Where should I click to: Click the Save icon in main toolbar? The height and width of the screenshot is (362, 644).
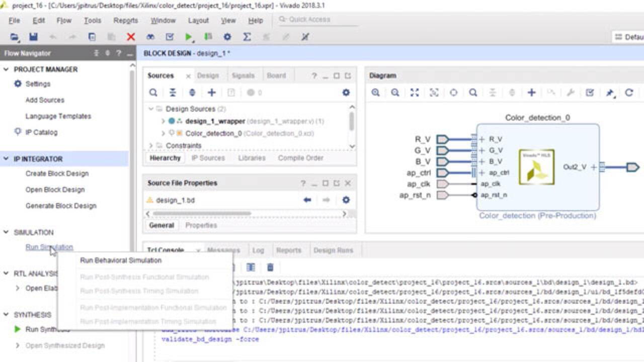click(33, 37)
